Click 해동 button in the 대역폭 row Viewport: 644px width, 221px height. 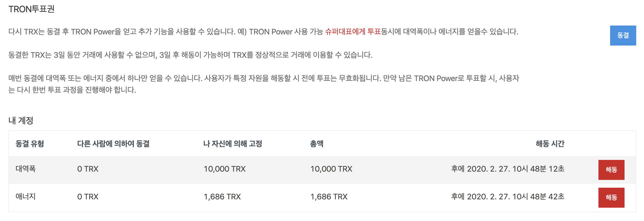click(611, 170)
